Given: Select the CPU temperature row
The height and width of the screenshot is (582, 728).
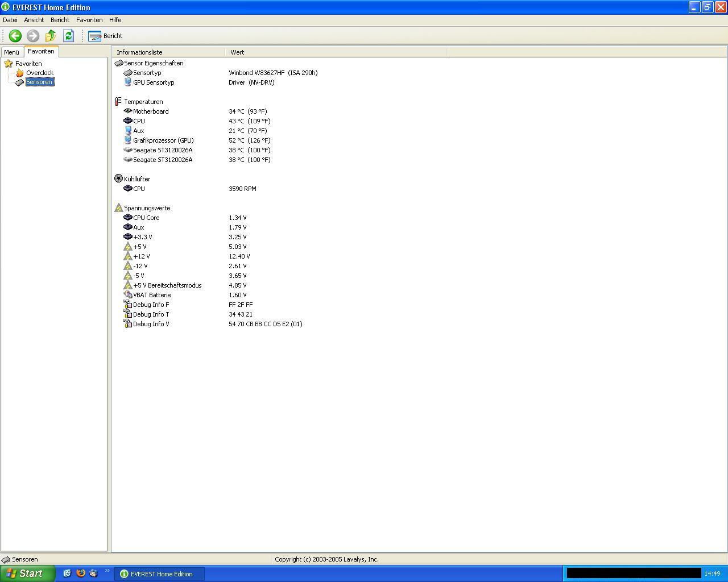Looking at the screenshot, I should pyautogui.click(x=139, y=121).
